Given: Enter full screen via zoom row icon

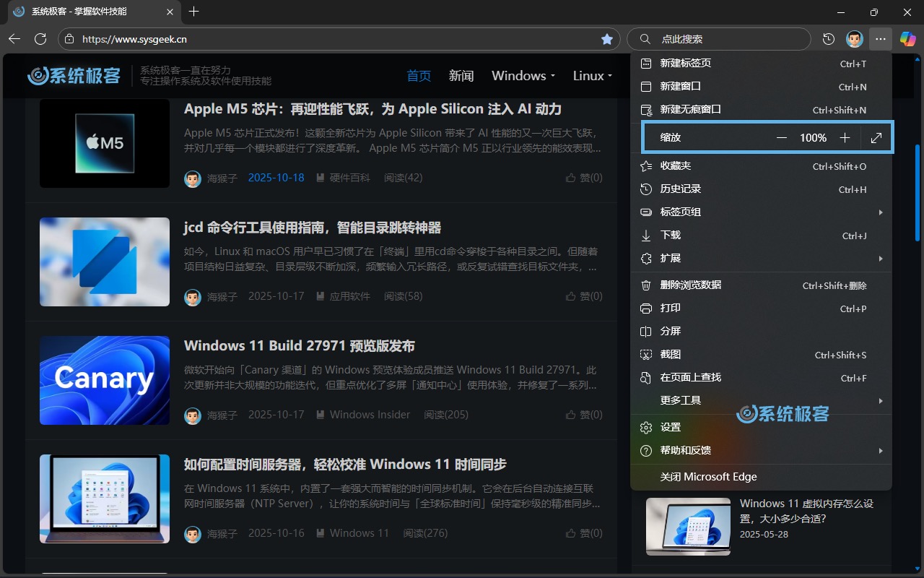Looking at the screenshot, I should 876,137.
